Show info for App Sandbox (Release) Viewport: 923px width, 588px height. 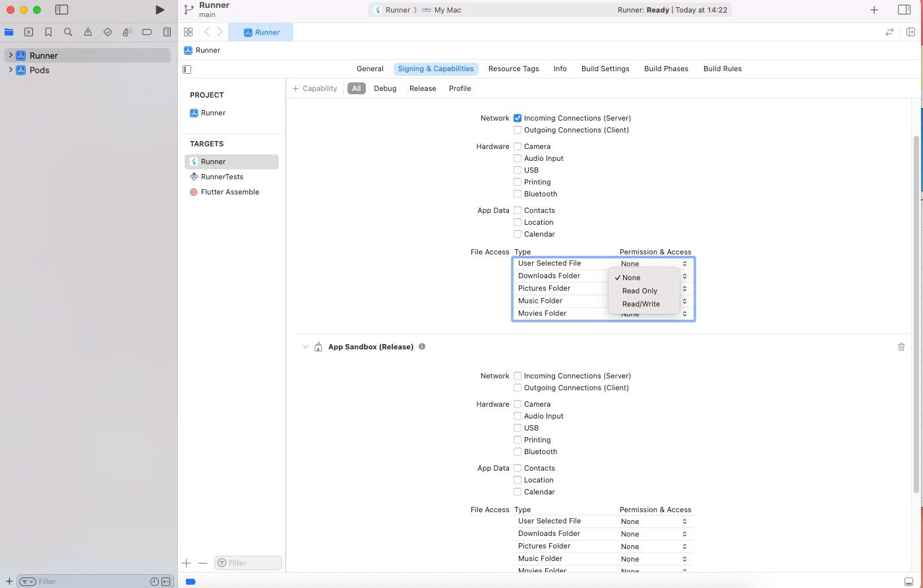coord(422,347)
